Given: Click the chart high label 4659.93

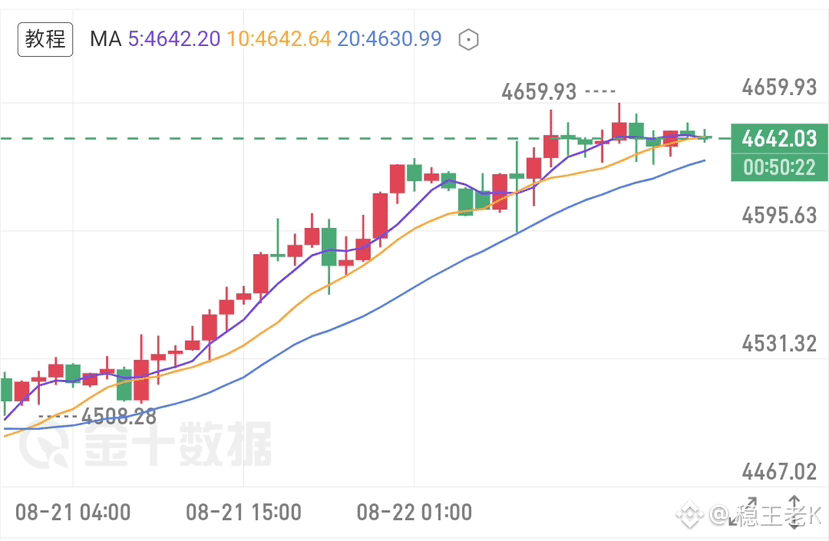Looking at the screenshot, I should point(539,92).
